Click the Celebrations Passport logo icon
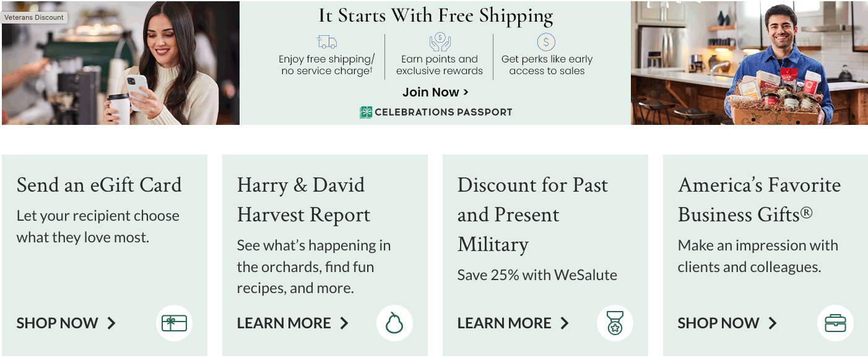 coord(366,112)
